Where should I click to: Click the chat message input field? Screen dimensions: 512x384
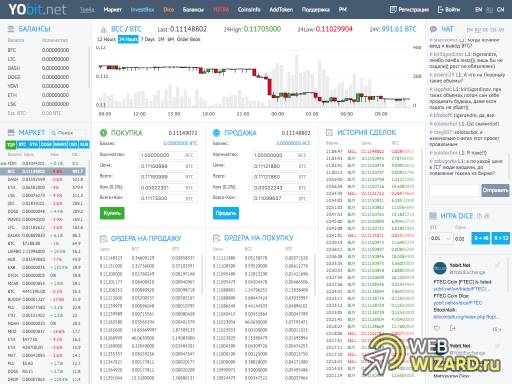[455, 190]
